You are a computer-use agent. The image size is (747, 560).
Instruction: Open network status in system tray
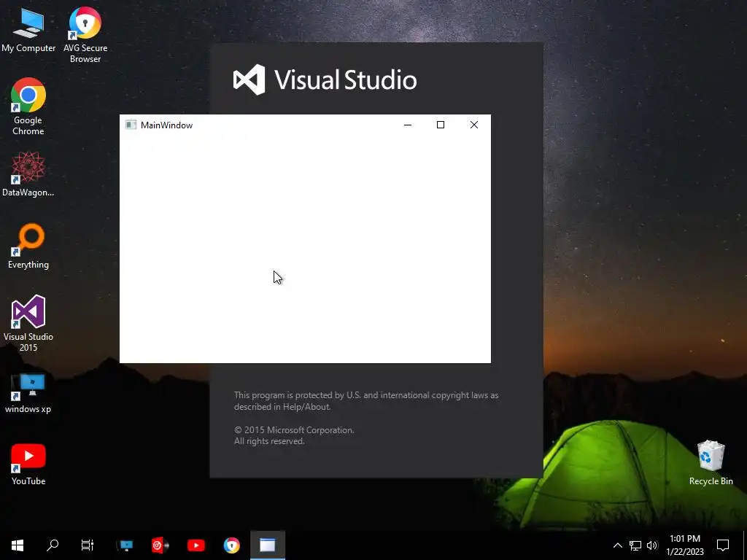pyautogui.click(x=635, y=545)
